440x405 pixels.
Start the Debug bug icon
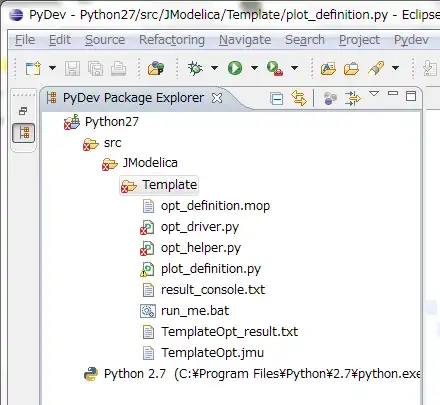[195, 68]
